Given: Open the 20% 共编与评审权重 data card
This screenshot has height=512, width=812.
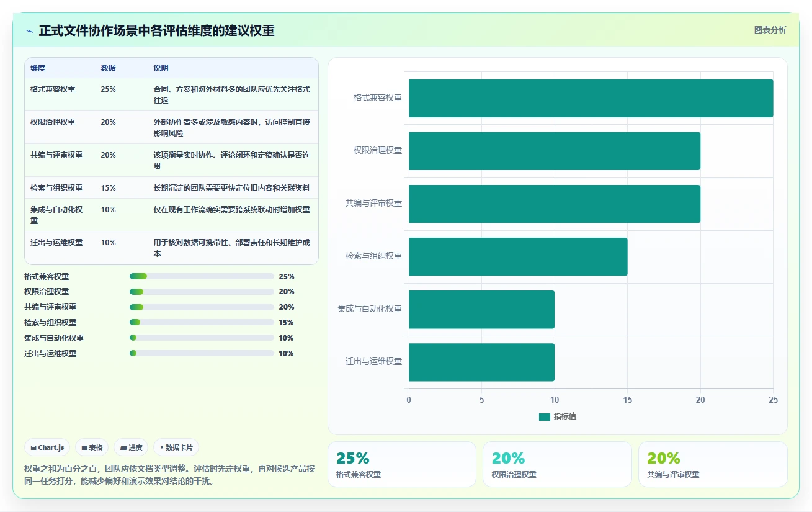Looking at the screenshot, I should [713, 464].
